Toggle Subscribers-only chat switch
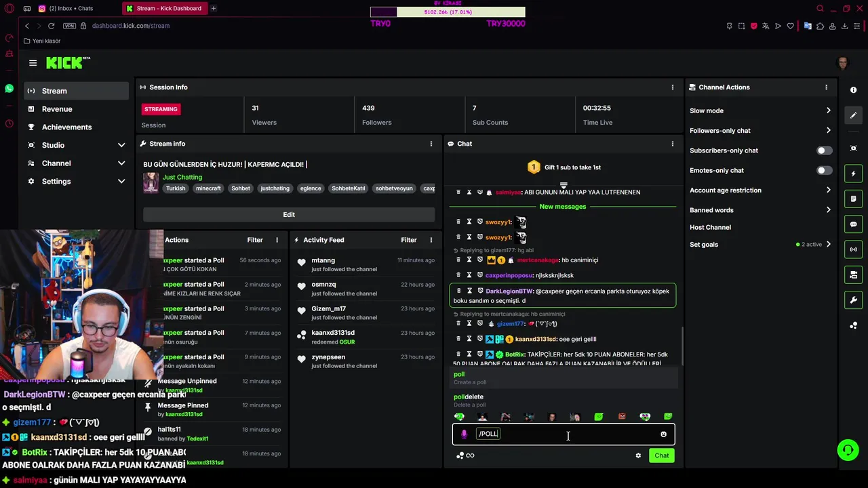 [x=824, y=150]
